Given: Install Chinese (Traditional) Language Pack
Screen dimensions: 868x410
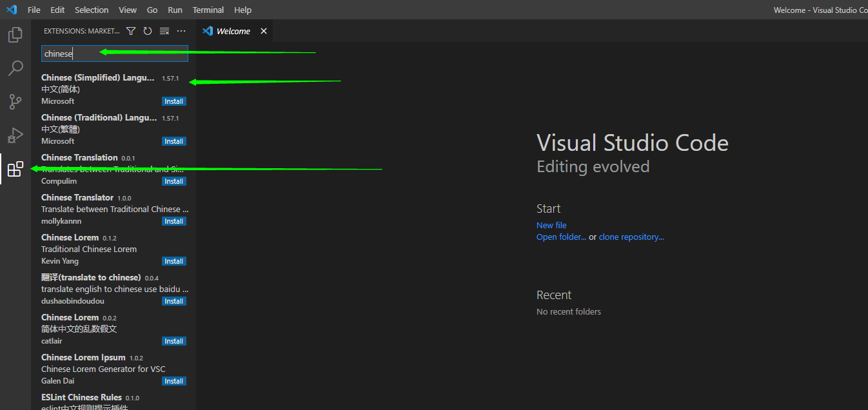Looking at the screenshot, I should [x=174, y=141].
